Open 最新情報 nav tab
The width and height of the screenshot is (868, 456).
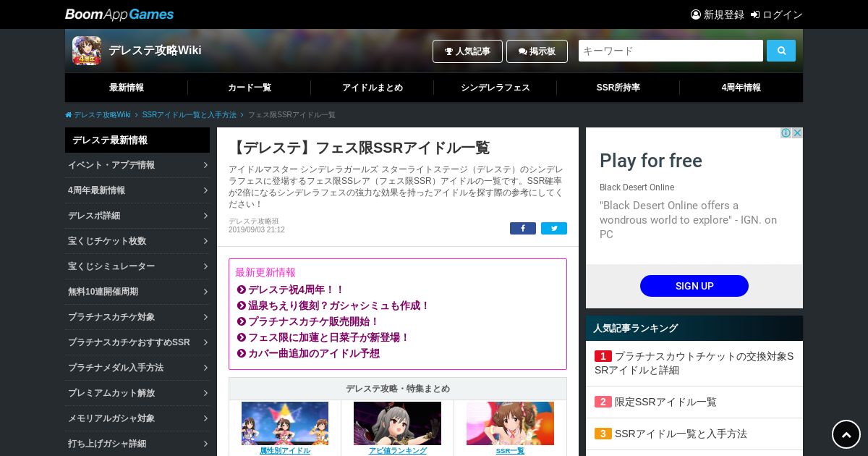coord(127,88)
